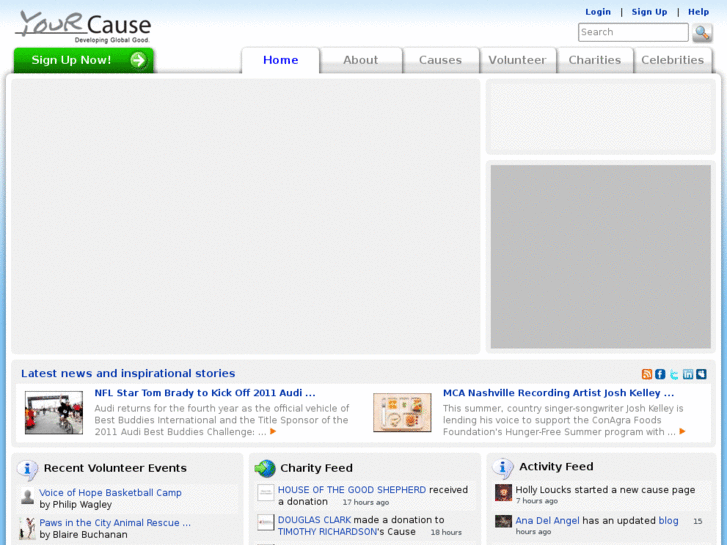This screenshot has height=545, width=727.
Task: Click the HOUSE OF THE GOOD SHEPHERD logo thumbnail
Action: tap(266, 493)
